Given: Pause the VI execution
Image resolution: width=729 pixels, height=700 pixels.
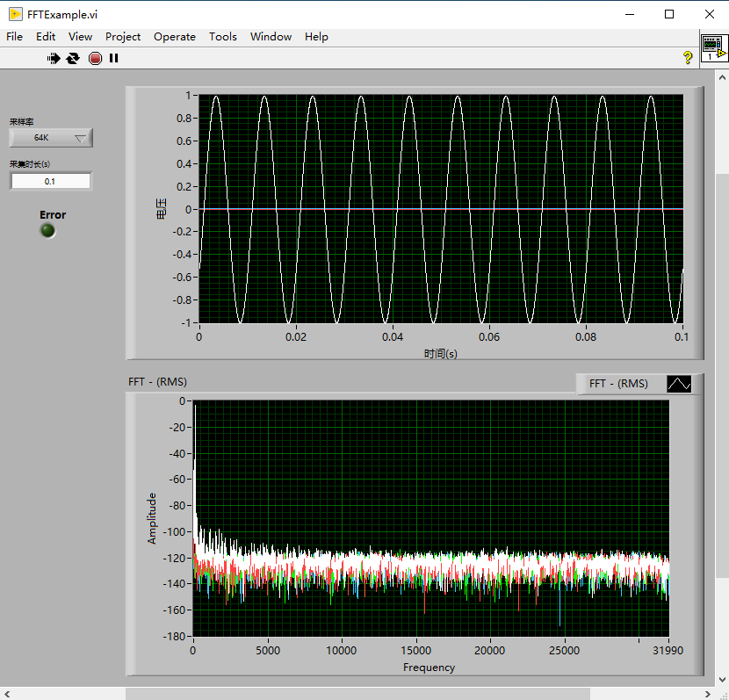Looking at the screenshot, I should [x=113, y=58].
